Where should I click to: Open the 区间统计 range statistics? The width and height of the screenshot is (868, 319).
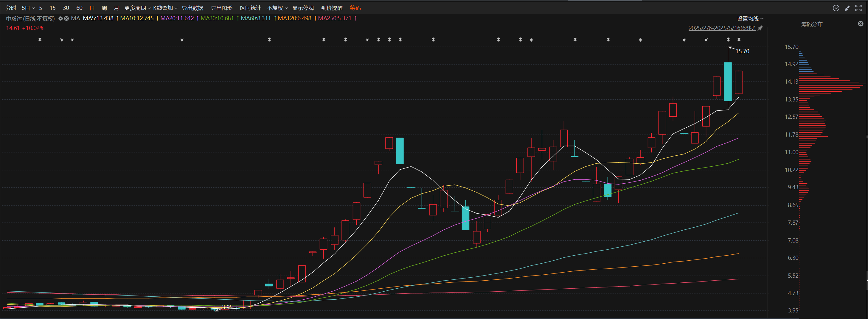coord(250,8)
